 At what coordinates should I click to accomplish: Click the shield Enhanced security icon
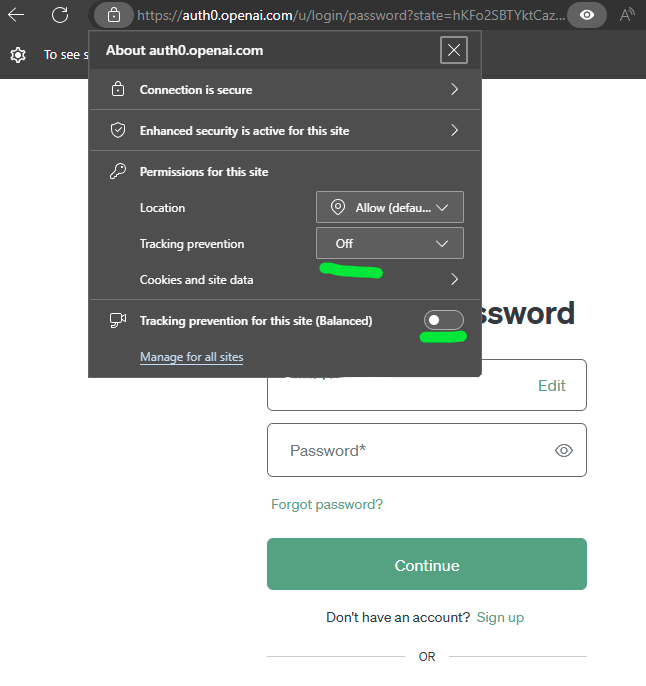pyautogui.click(x=118, y=130)
